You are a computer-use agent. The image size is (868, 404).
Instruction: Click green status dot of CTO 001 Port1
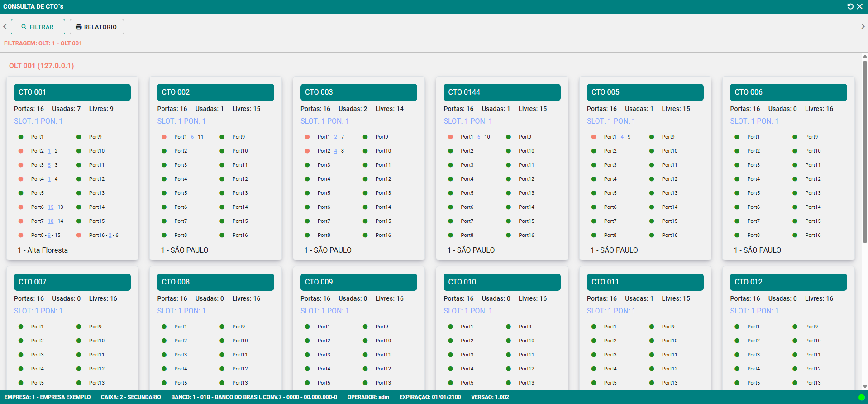click(x=21, y=137)
